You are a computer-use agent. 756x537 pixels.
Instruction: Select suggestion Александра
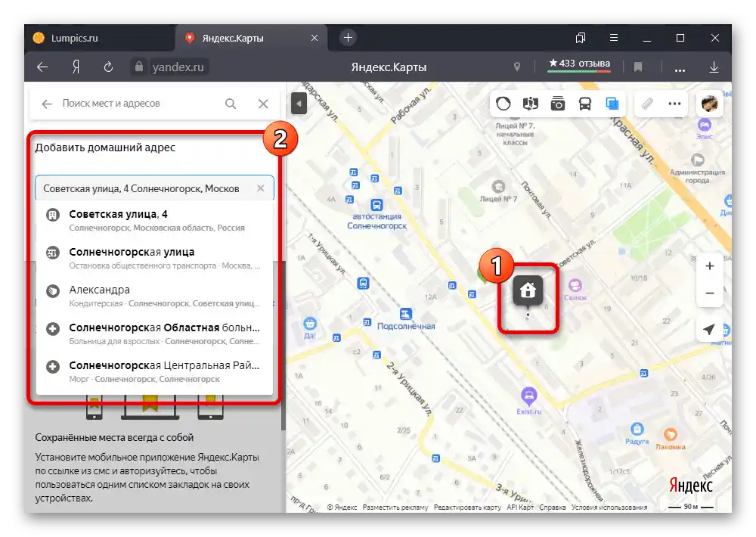pos(155,296)
